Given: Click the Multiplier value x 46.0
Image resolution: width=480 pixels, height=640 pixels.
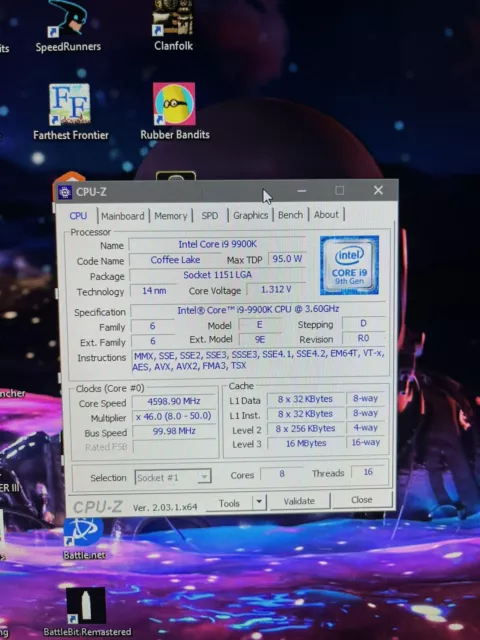Looking at the screenshot, I should tap(174, 416).
